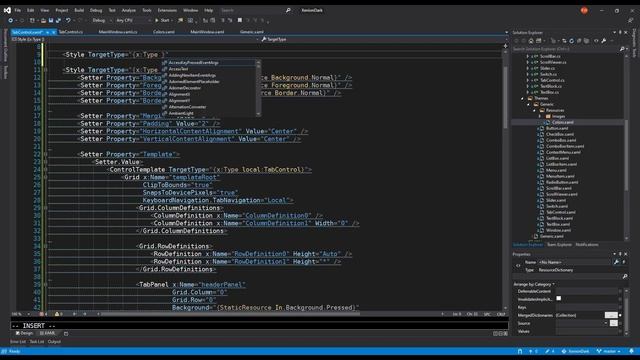Click the Undo toolbar icon

pyautogui.click(x=68, y=20)
